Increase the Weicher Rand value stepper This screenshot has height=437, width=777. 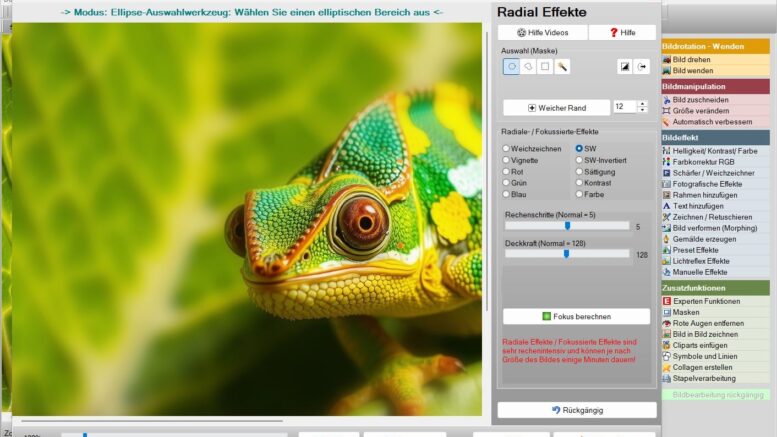tap(642, 103)
